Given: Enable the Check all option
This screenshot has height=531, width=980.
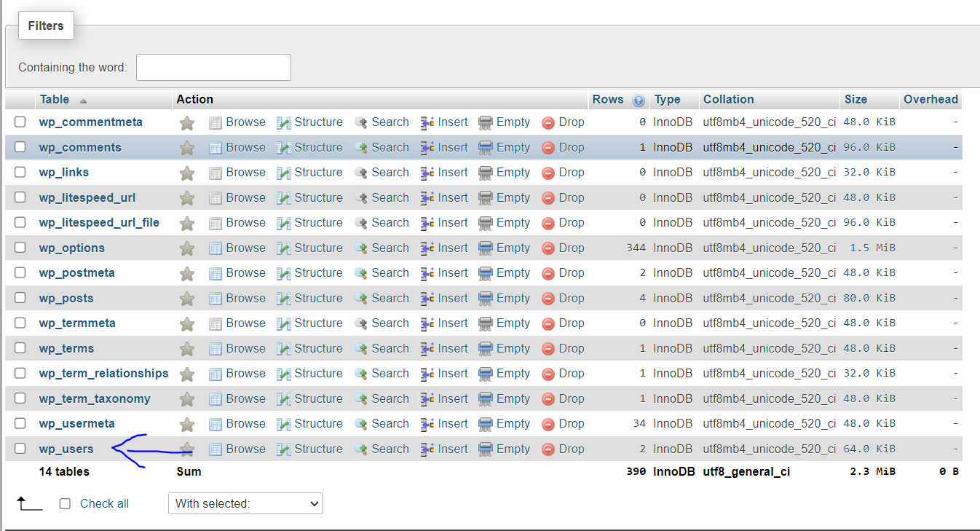Looking at the screenshot, I should click(x=65, y=503).
